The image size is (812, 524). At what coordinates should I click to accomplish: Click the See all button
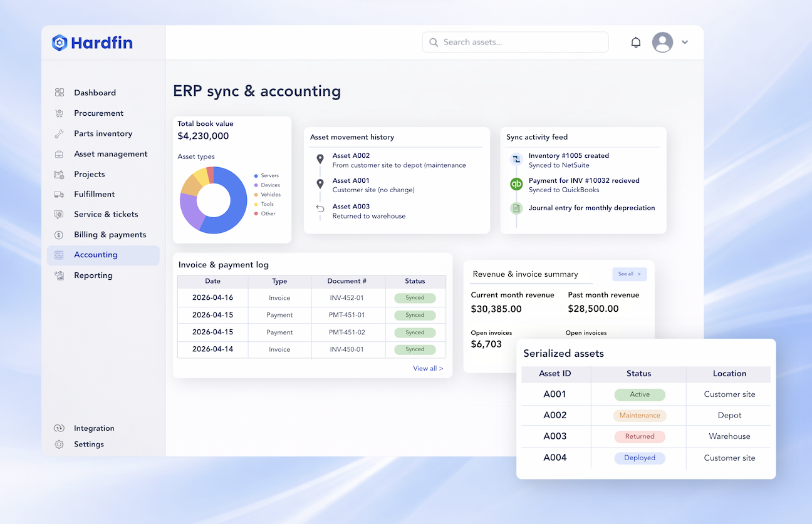[x=629, y=274]
